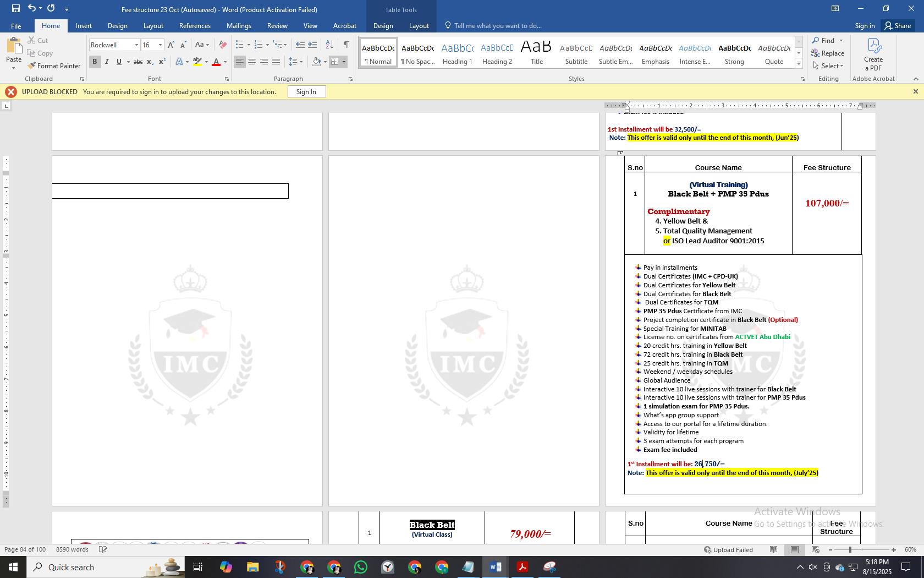Apply superscript formatting
The height and width of the screenshot is (578, 924).
pos(162,62)
